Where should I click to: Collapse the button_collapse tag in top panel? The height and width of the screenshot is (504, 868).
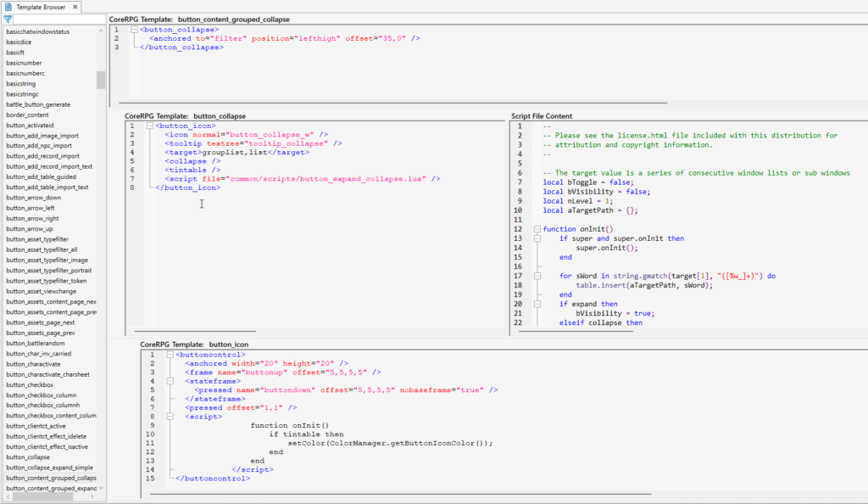(134, 30)
